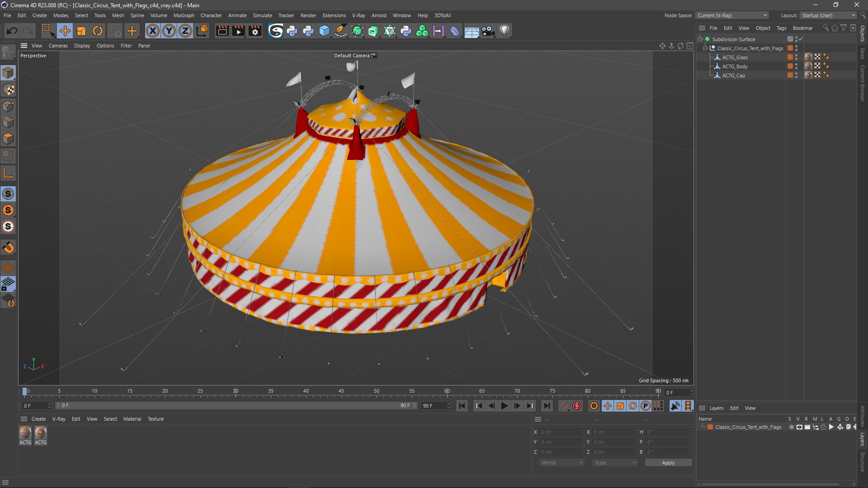Collapse the Subdivision Surface tree node
This screenshot has width=868, height=488.
click(700, 39)
